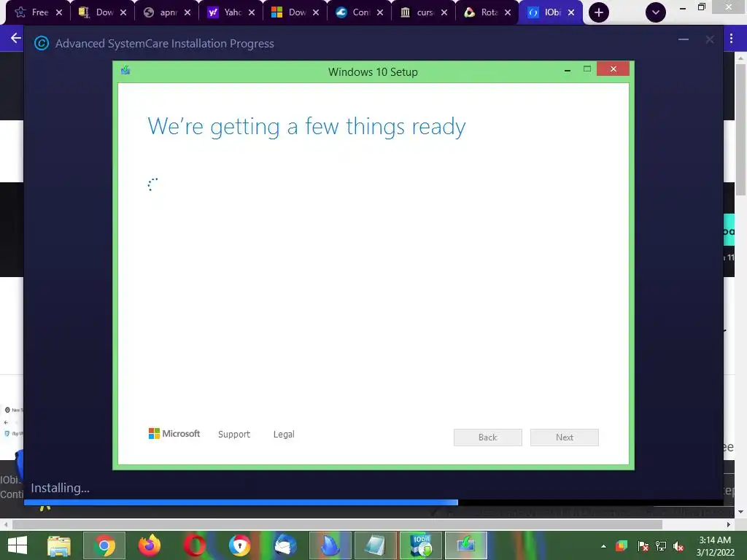Open the network tray icon

pyautogui.click(x=661, y=546)
